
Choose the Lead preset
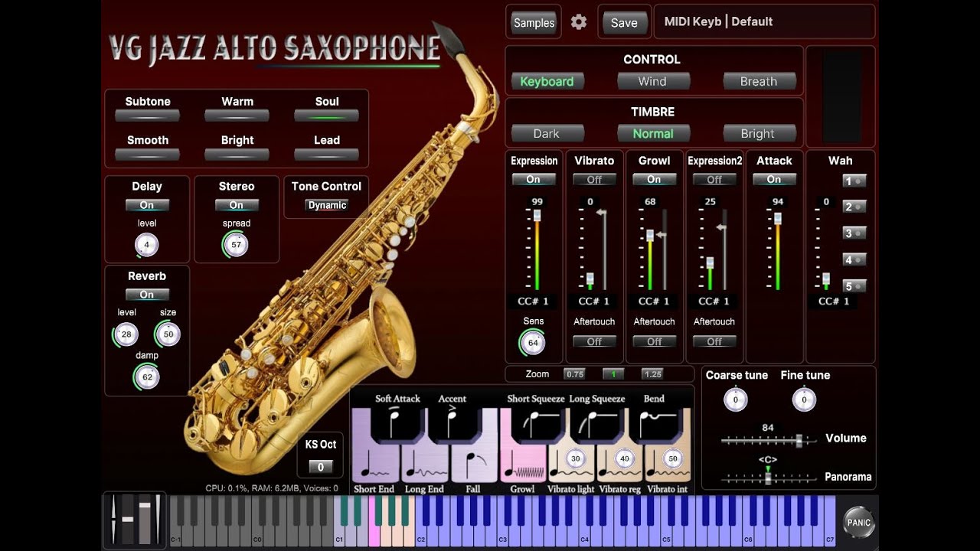(x=327, y=155)
